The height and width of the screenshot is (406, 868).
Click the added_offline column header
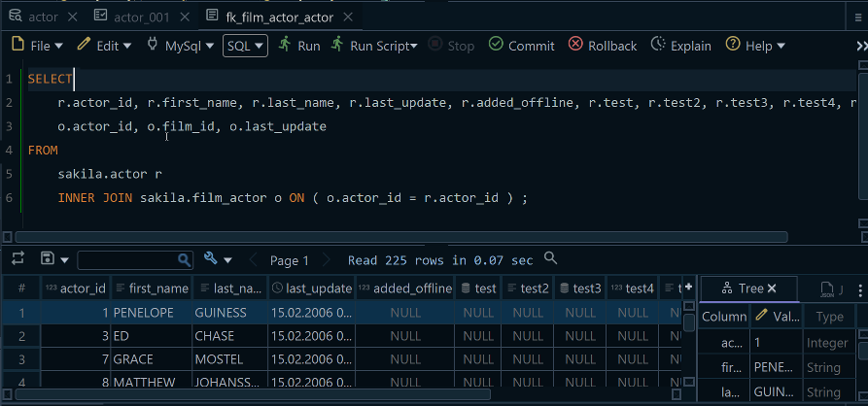[x=405, y=288]
